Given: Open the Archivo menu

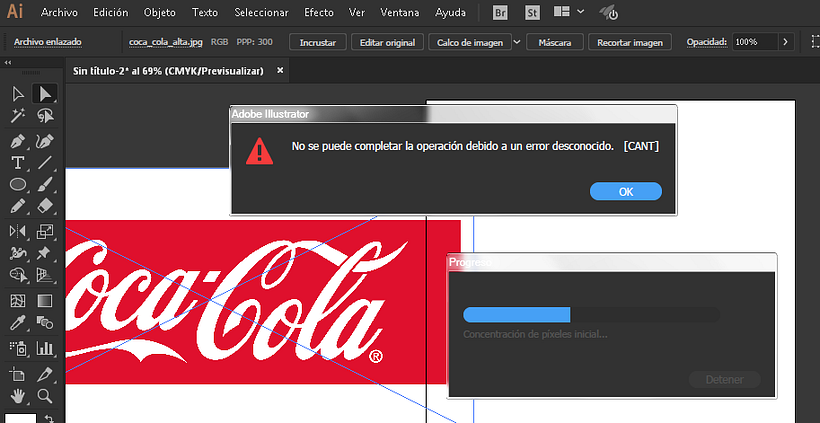Looking at the screenshot, I should (59, 13).
